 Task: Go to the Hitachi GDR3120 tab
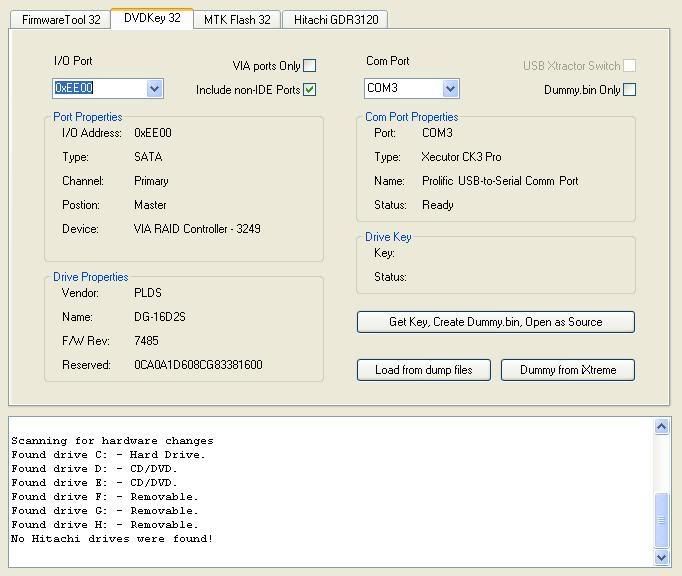(335, 20)
